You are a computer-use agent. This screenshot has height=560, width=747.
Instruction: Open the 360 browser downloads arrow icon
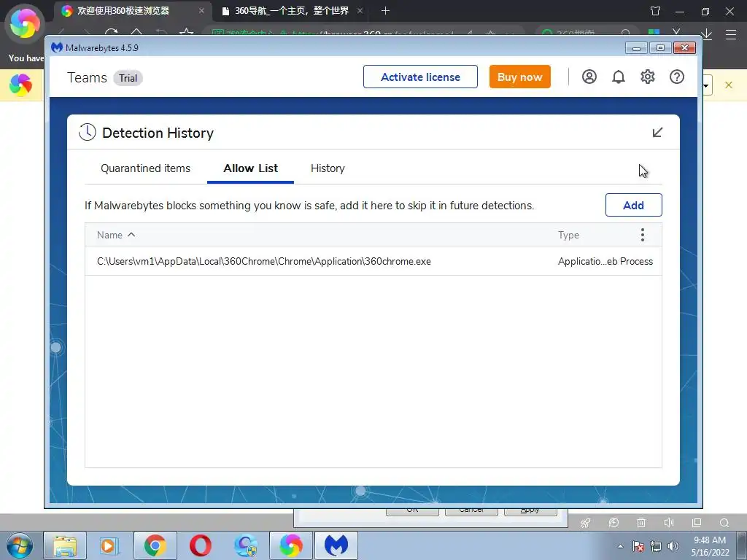coord(706,34)
